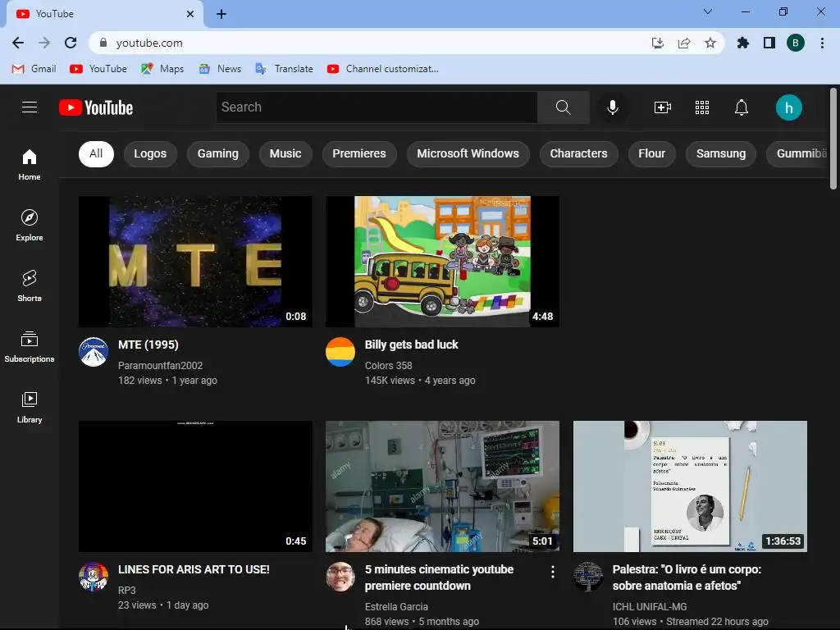
Task: Open the YouTube apps grid icon
Action: pyautogui.click(x=702, y=107)
